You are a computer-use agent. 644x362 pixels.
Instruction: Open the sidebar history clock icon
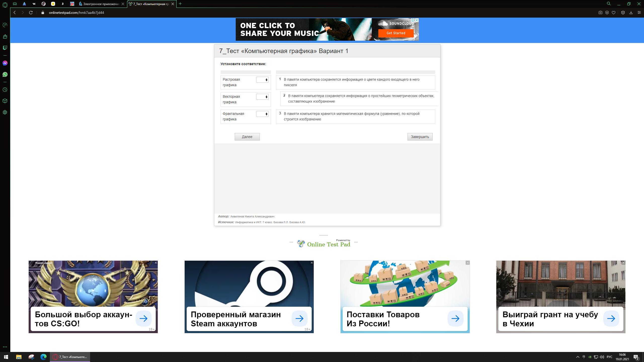[5, 90]
